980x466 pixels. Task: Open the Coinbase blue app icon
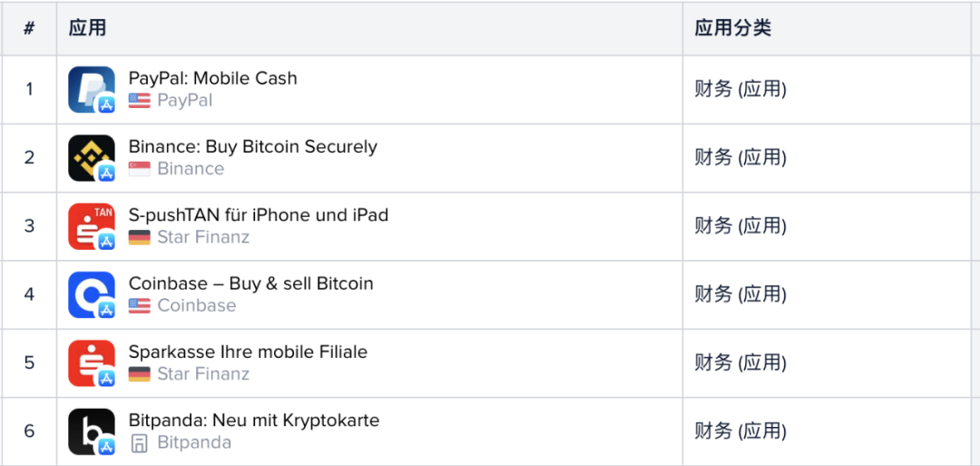92,294
